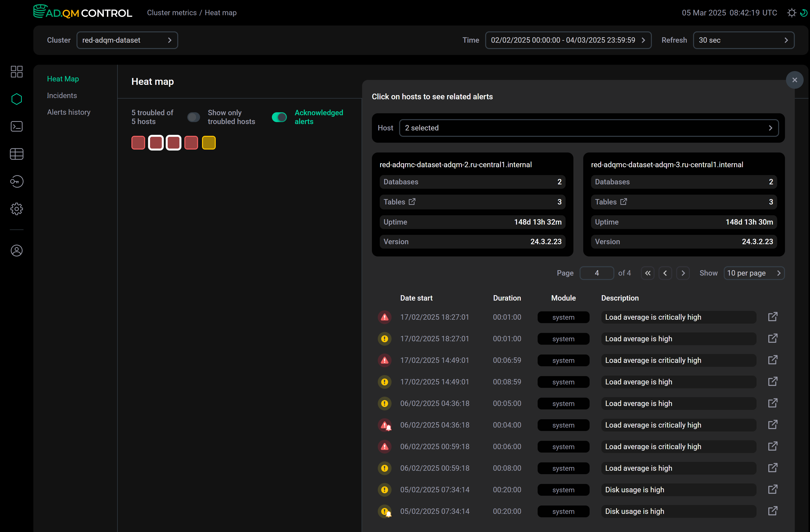This screenshot has width=810, height=532.
Task: Disable the Acknowledged alerts toggle
Action: tap(279, 117)
